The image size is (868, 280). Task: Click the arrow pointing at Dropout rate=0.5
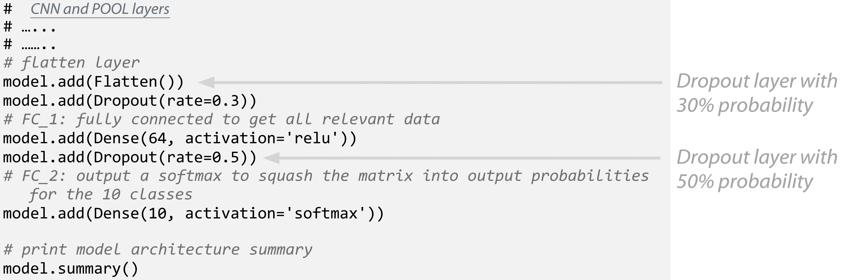point(462,158)
